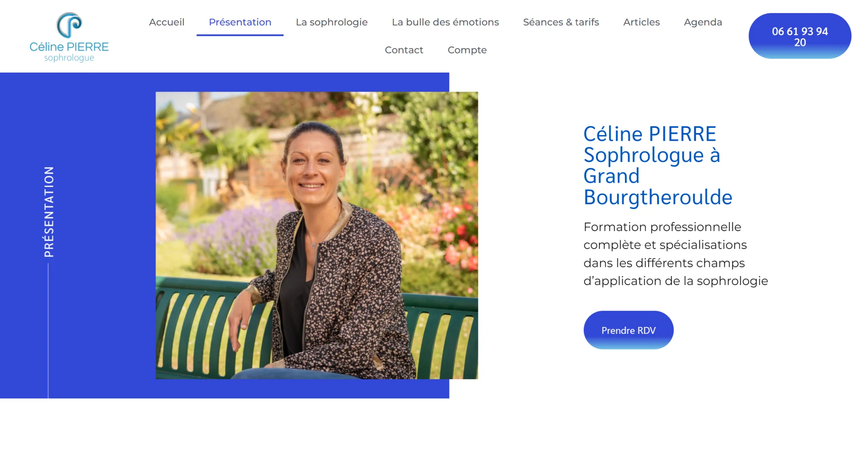Screen dimensions: 868x460
Task: Click the blue underline beneath Présentation tab
Action: (x=240, y=35)
